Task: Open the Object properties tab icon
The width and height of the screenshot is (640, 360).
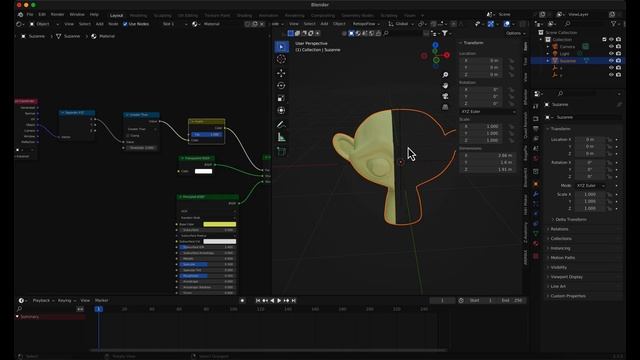Action: [x=536, y=184]
